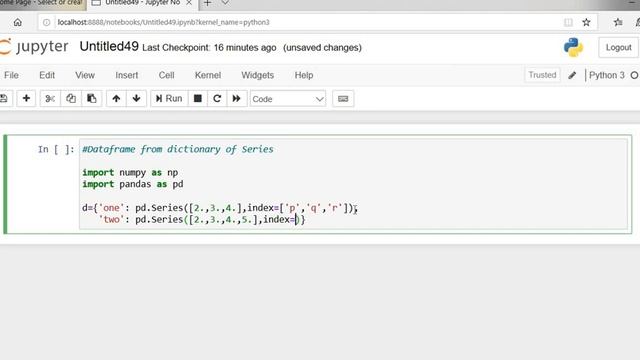Open the File menu
The height and width of the screenshot is (360, 640).
[11, 75]
